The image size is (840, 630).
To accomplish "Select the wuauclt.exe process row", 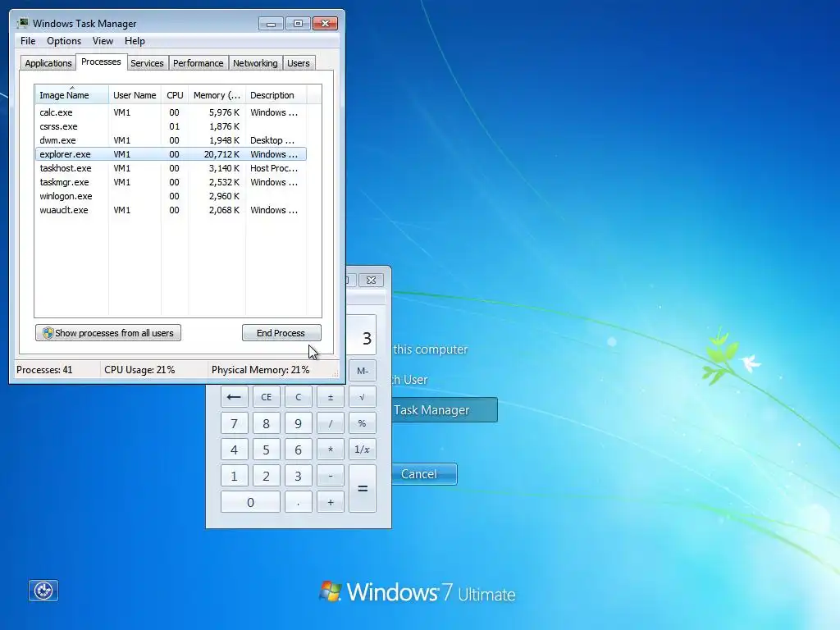I will (171, 210).
